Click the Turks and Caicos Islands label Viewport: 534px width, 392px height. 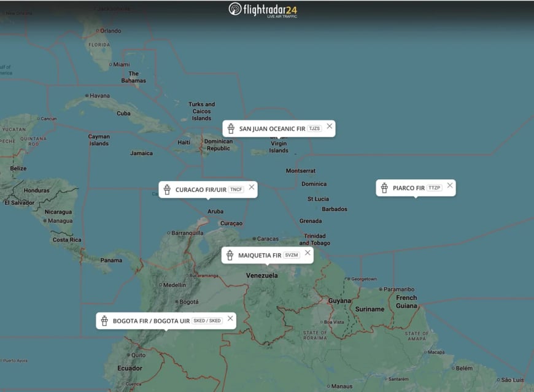(201, 111)
